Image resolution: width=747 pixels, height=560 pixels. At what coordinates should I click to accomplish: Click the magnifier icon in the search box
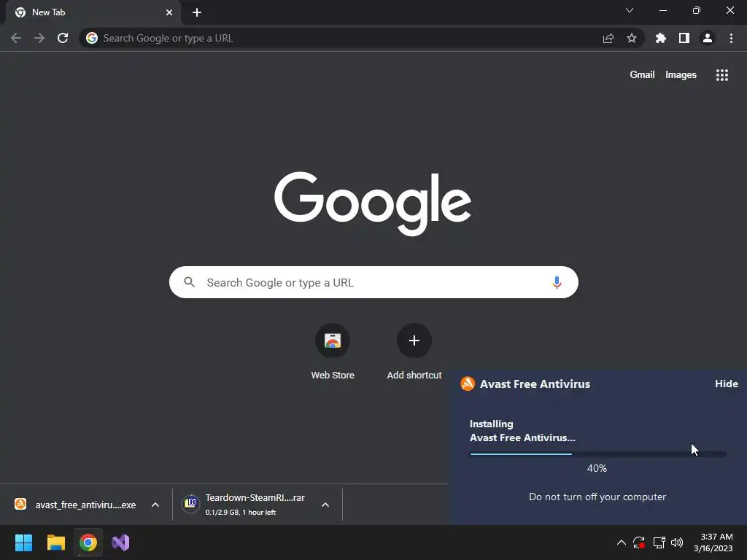[x=189, y=282]
